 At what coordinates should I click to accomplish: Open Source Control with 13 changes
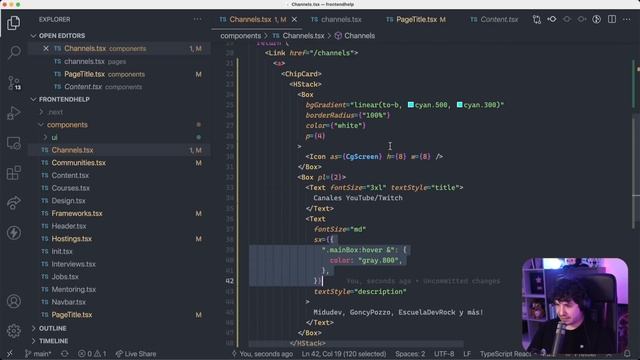(14, 83)
